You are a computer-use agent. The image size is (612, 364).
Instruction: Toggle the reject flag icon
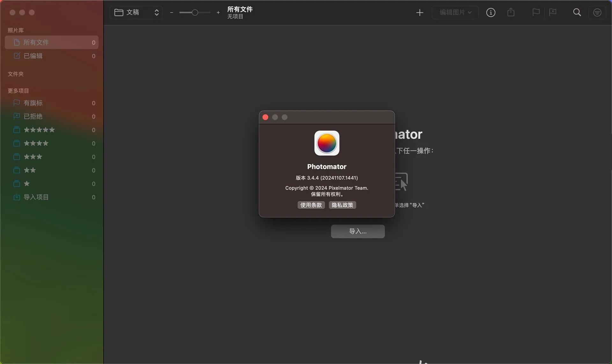pos(553,12)
